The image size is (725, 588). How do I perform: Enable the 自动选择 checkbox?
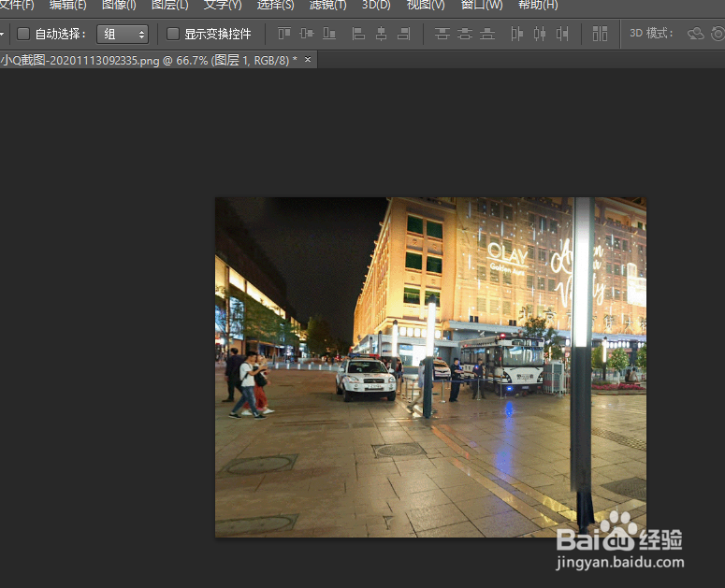[x=23, y=34]
